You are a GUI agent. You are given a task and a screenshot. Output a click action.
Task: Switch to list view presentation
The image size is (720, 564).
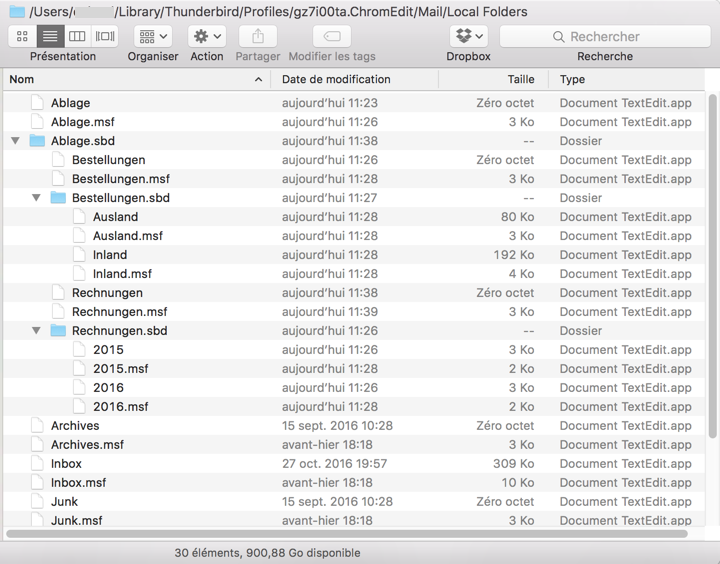pyautogui.click(x=50, y=36)
